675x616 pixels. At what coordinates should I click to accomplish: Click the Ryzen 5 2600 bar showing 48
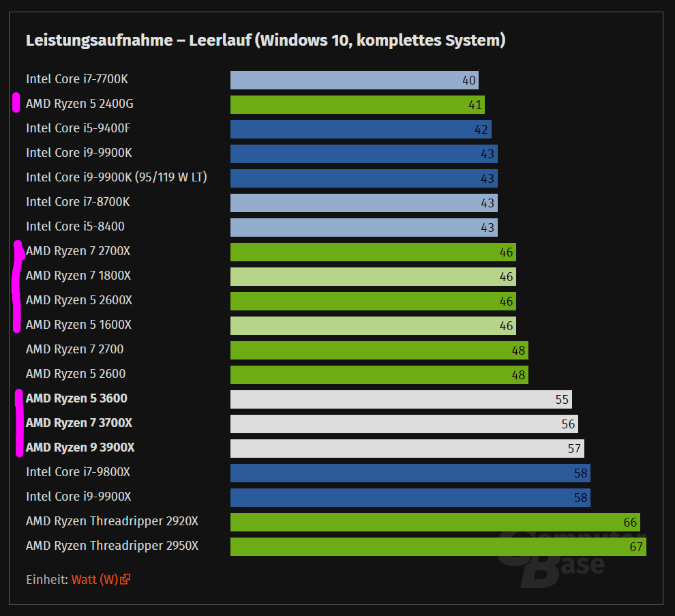379,375
